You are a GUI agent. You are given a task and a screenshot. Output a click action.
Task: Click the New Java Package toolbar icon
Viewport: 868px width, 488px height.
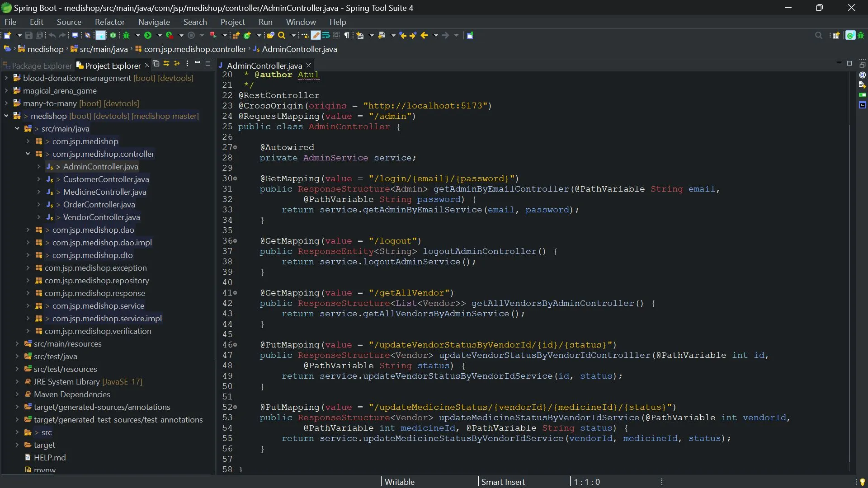(236, 35)
